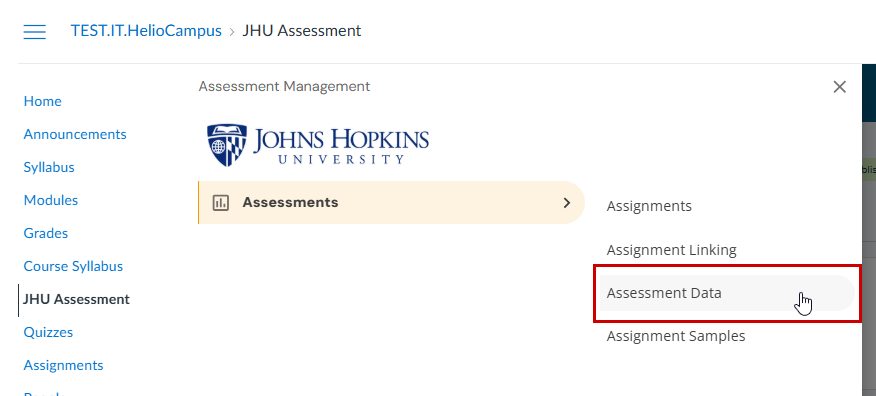Open Quizzes course link
Viewport: 876px width, 396px height.
tap(48, 332)
